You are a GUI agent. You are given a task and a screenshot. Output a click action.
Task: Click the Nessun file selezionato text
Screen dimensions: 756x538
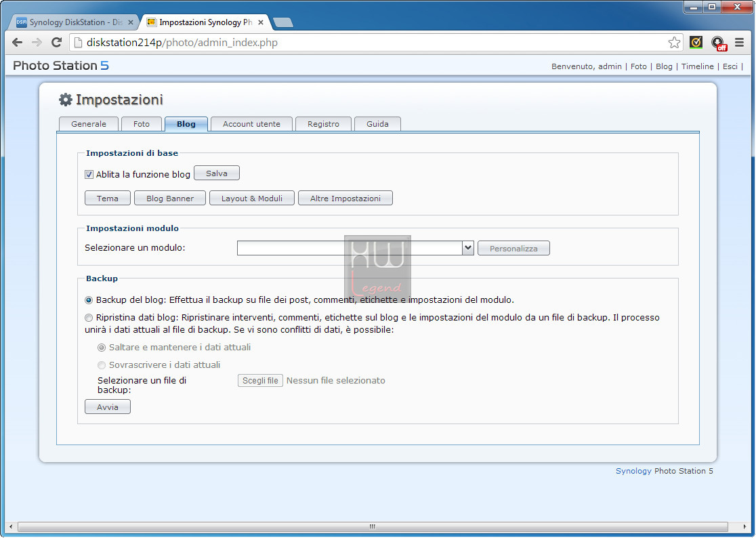pyautogui.click(x=335, y=380)
